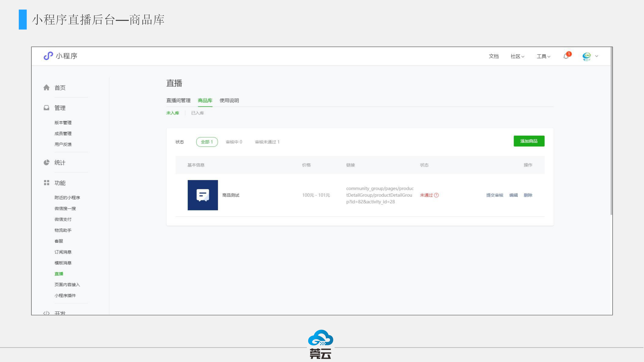
Task: Click 编辑 for 商品测试
Action: pyautogui.click(x=513, y=195)
